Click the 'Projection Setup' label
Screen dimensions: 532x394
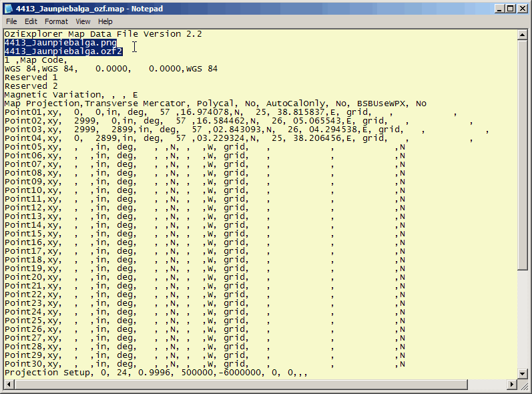pos(47,373)
